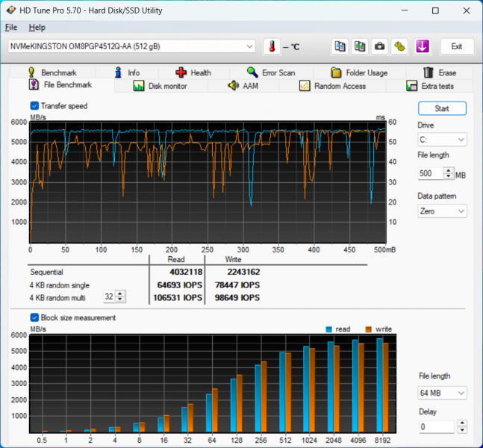483x448 pixels.
Task: Open the File menu
Action: pyautogui.click(x=11, y=28)
